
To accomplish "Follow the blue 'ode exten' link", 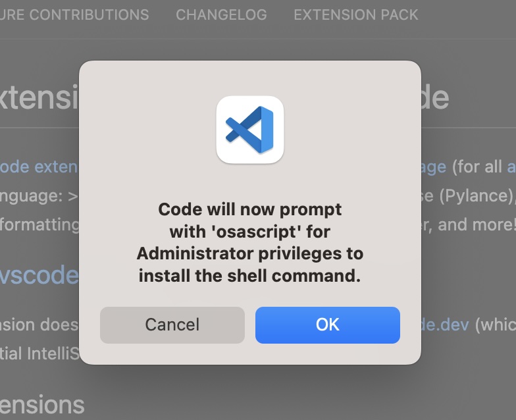I will point(39,167).
